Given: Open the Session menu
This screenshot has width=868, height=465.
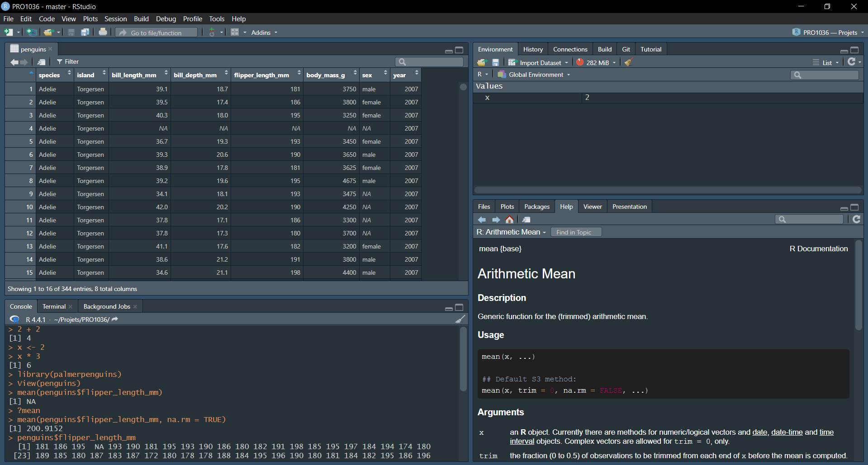Looking at the screenshot, I should (115, 19).
